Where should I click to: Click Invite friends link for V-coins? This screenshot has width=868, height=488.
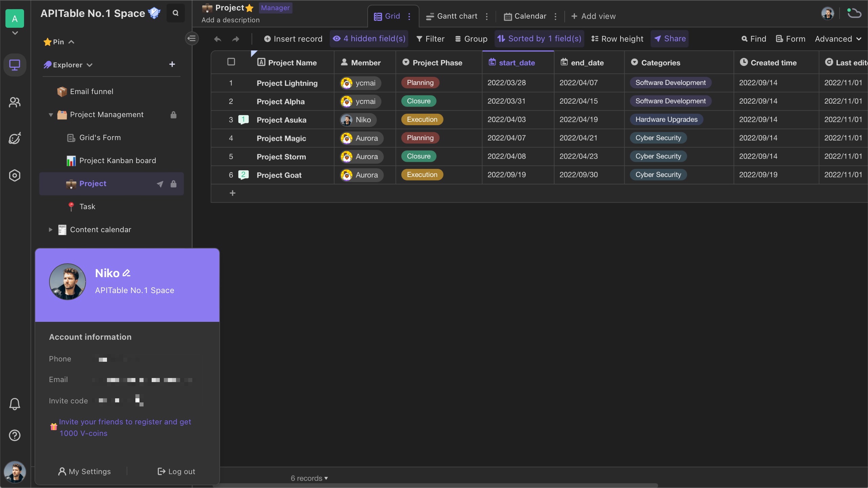pos(125,427)
